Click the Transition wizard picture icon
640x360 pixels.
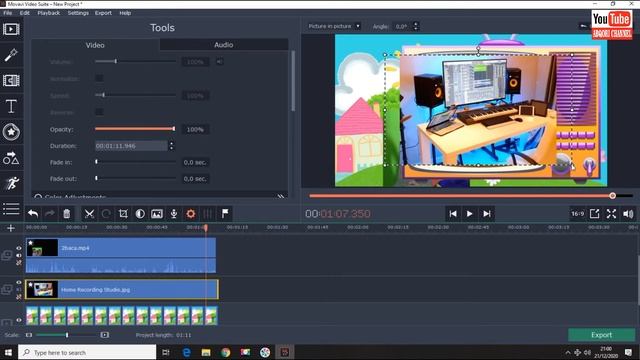click(157, 213)
